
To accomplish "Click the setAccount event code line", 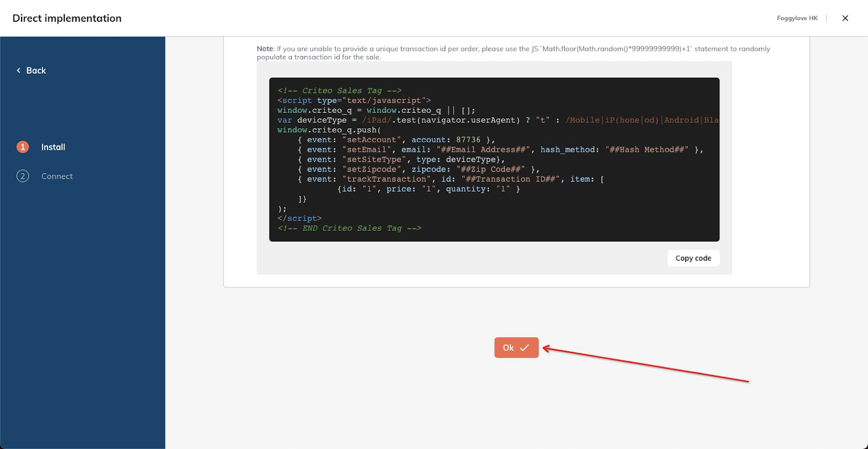I will point(396,140).
